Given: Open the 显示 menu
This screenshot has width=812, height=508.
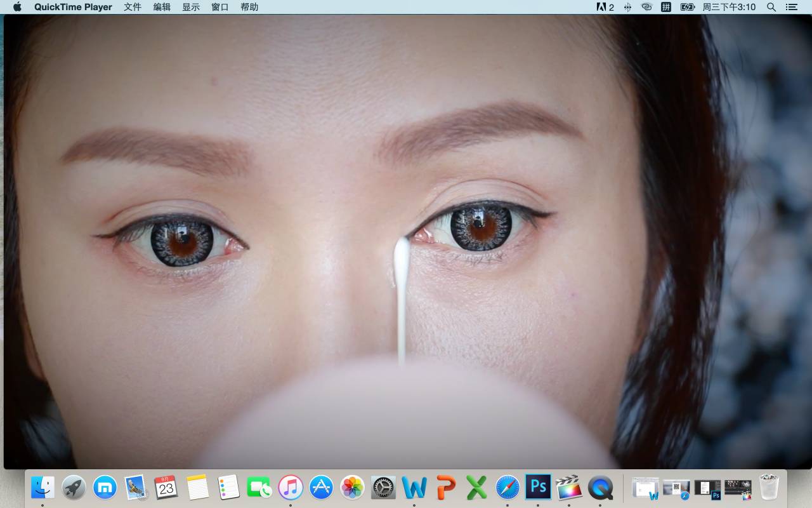Looking at the screenshot, I should [191, 7].
